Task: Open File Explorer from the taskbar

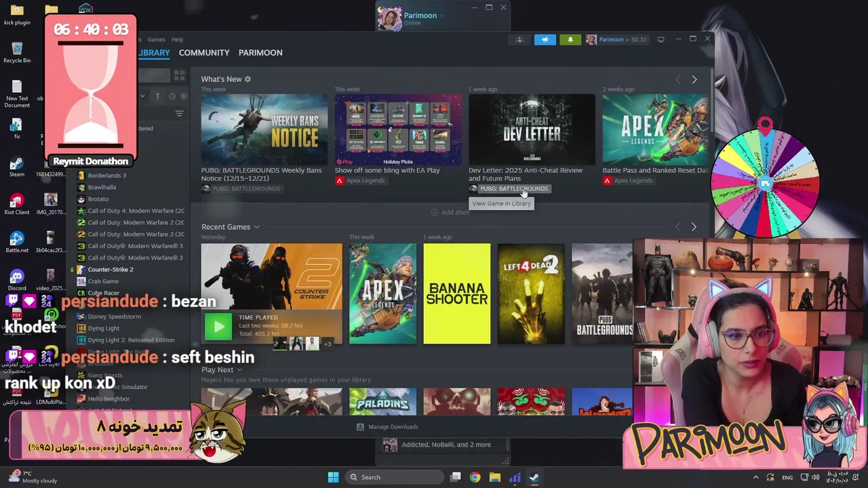Action: 495,477
